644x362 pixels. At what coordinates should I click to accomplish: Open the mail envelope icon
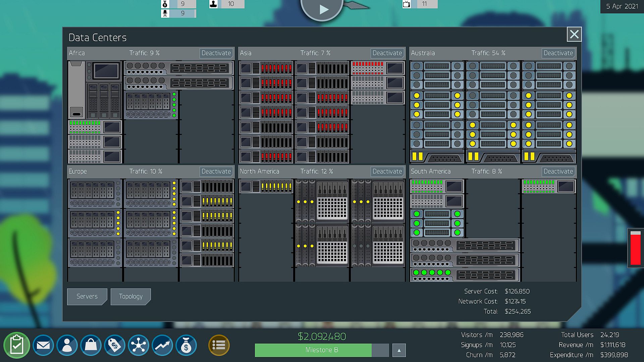[x=43, y=345]
